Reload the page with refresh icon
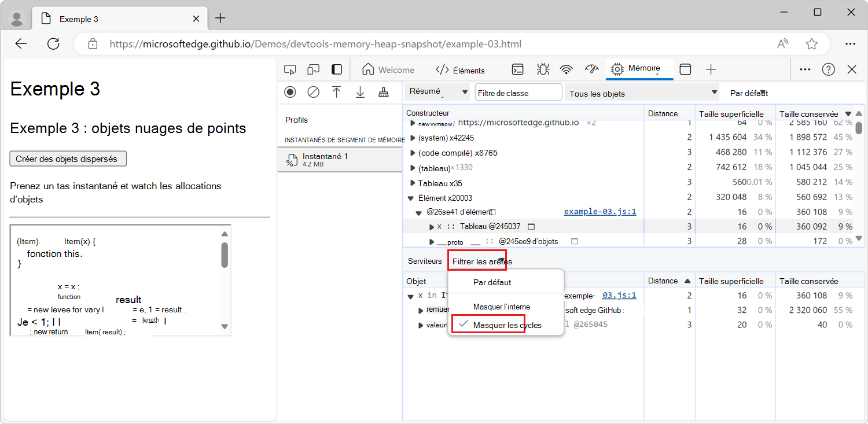Image resolution: width=868 pixels, height=424 pixels. click(53, 44)
